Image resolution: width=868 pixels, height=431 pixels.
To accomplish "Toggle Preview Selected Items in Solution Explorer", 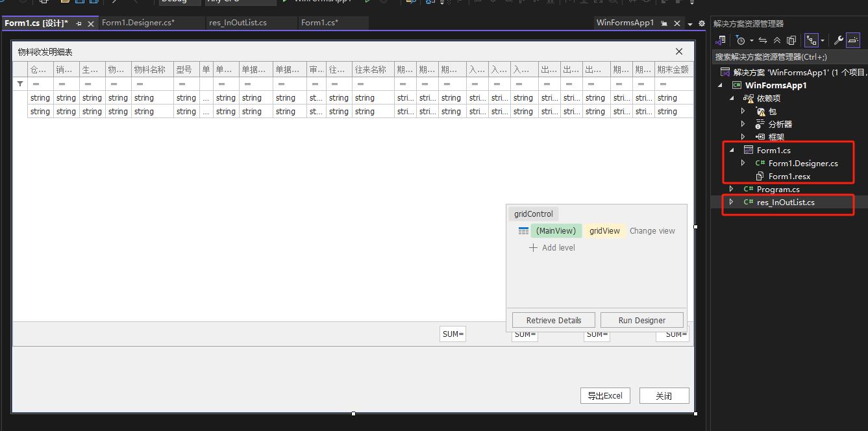I will tap(856, 40).
